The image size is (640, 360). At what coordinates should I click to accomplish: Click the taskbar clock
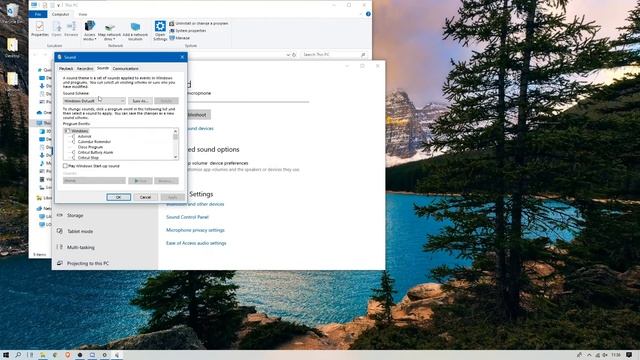616,355
